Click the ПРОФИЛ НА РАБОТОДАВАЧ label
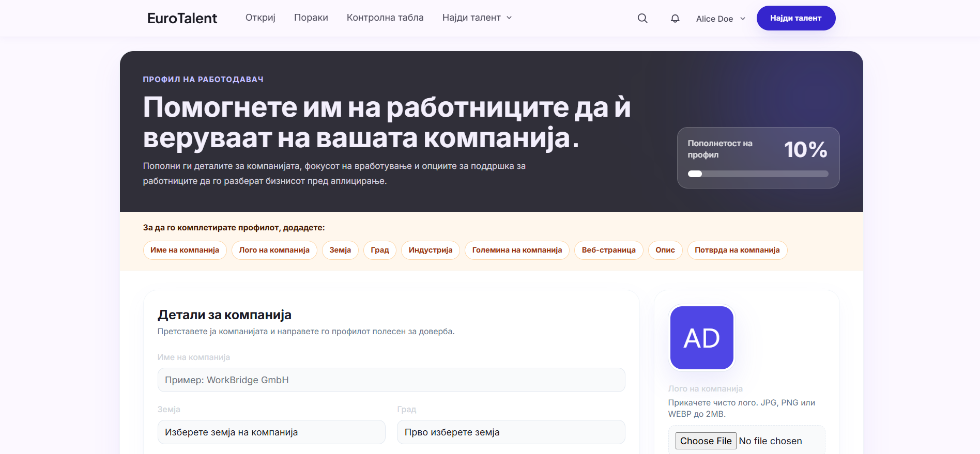980x454 pixels. click(x=203, y=80)
